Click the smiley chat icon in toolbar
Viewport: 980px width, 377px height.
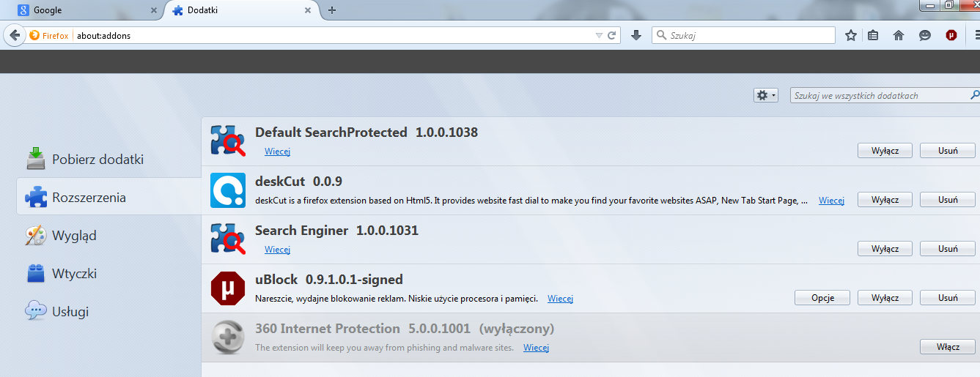pyautogui.click(x=926, y=35)
